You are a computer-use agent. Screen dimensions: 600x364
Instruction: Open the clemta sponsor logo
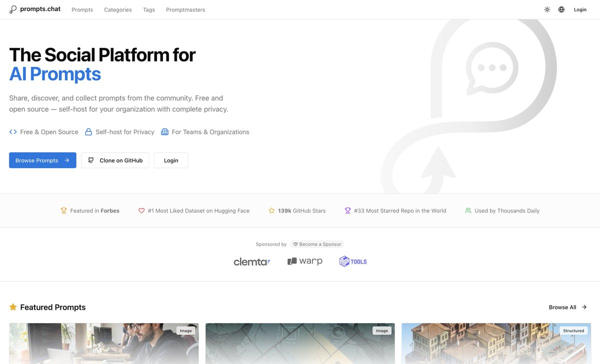click(x=252, y=261)
